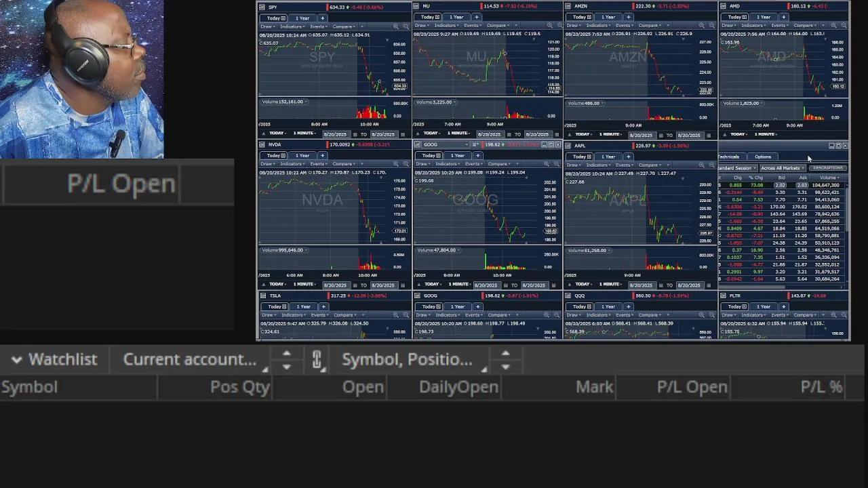Zoom in on the NVDA chart
This screenshot has width=868, height=488.
point(396,164)
